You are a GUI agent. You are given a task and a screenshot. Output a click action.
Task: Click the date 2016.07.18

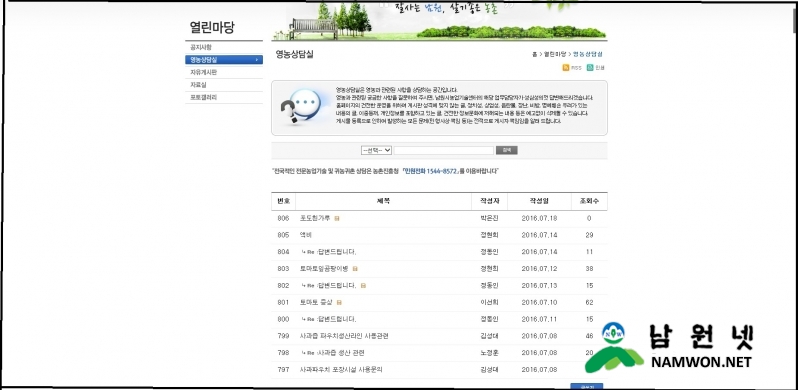[539, 218]
